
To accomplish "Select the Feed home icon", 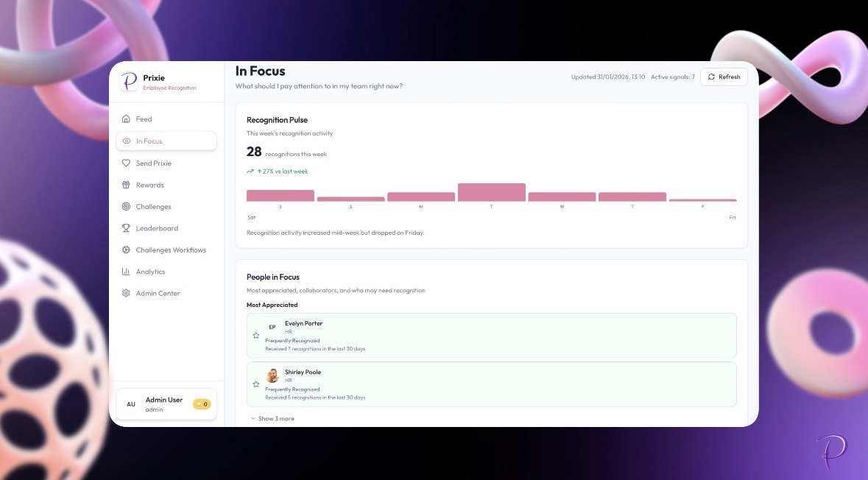I will [126, 119].
